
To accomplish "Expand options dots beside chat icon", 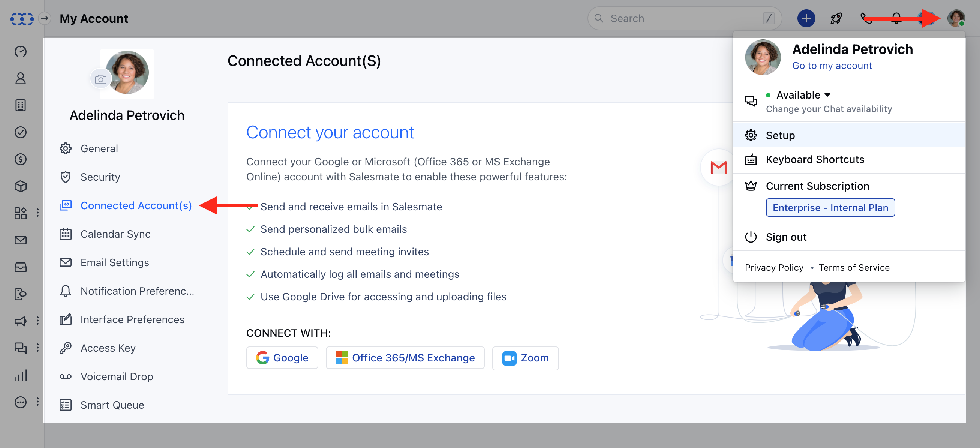I will point(37,348).
